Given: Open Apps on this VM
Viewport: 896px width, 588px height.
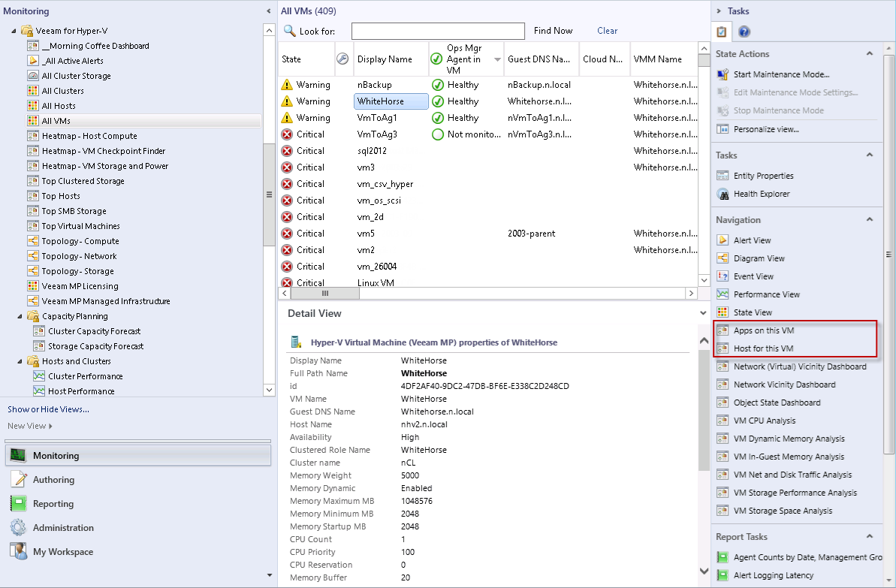Looking at the screenshot, I should point(763,330).
